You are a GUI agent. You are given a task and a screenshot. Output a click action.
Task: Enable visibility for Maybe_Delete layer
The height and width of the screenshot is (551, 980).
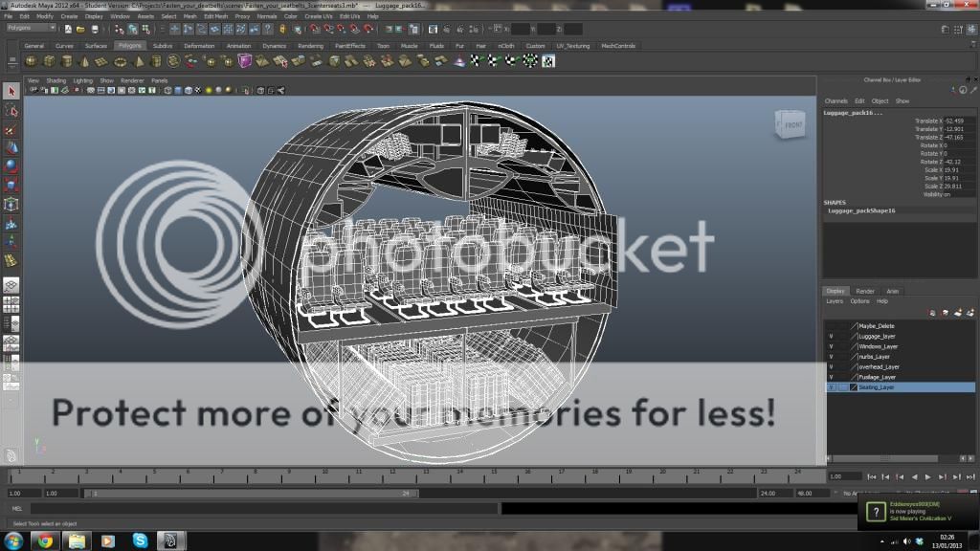click(x=831, y=326)
